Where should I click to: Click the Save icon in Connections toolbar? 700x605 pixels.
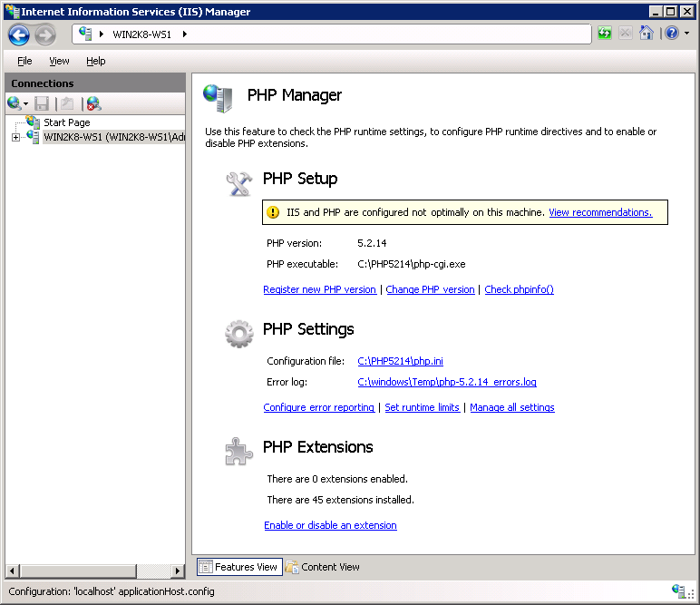(42, 103)
